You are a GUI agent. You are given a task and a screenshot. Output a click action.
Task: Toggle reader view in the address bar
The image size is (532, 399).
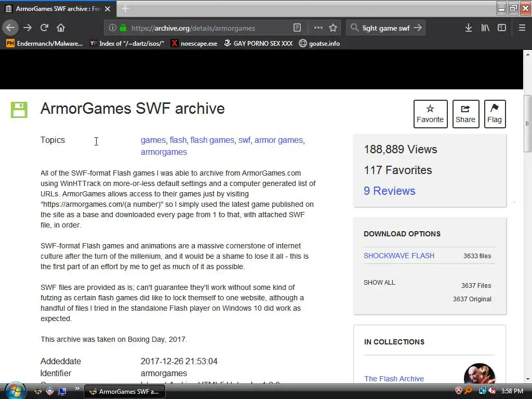(297, 28)
